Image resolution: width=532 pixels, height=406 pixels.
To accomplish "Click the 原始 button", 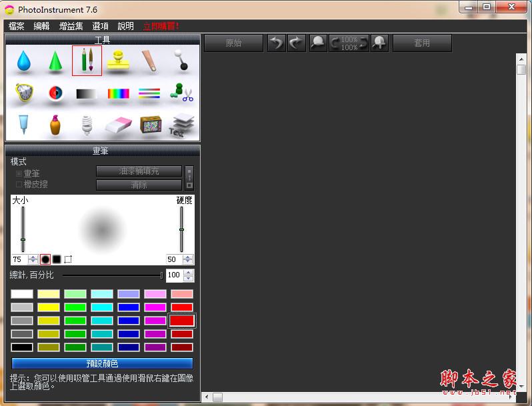I will point(233,43).
